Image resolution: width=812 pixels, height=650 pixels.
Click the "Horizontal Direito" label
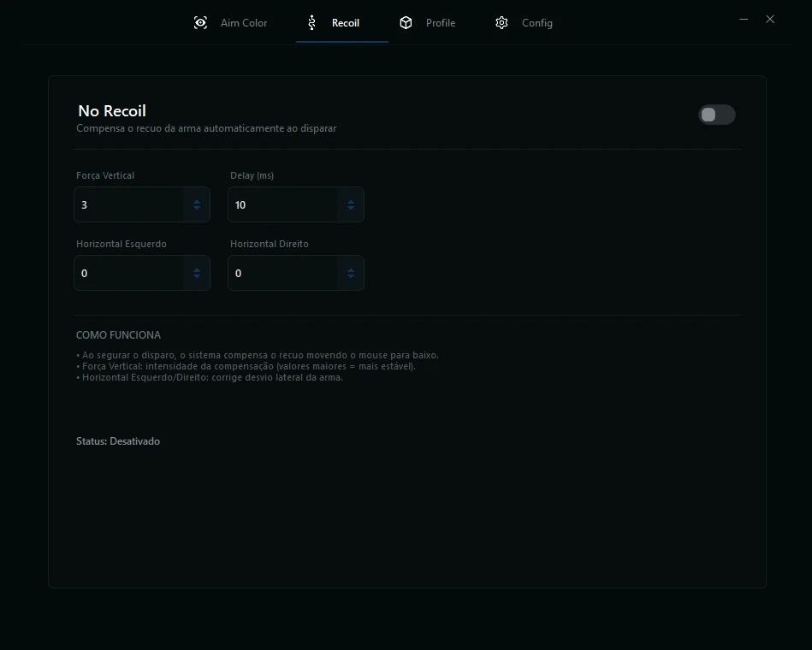click(x=270, y=244)
